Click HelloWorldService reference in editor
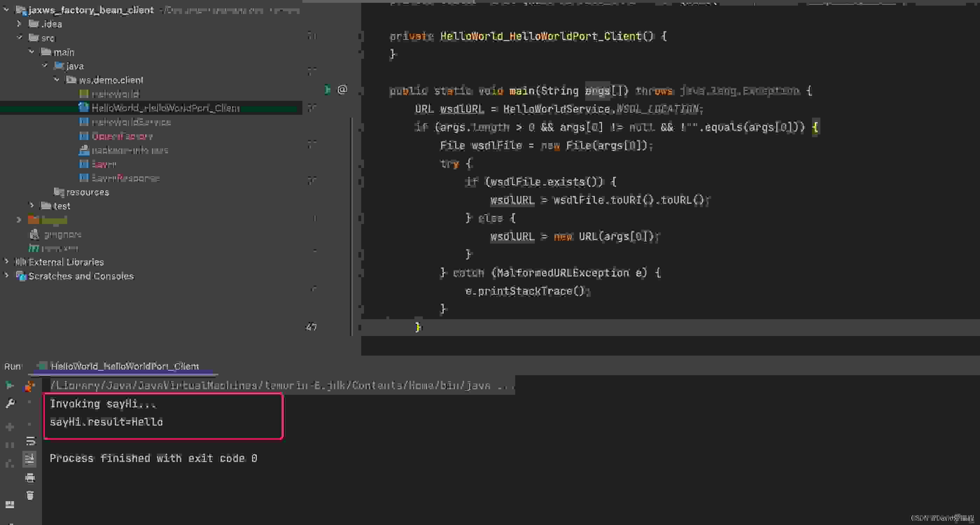 click(x=556, y=109)
